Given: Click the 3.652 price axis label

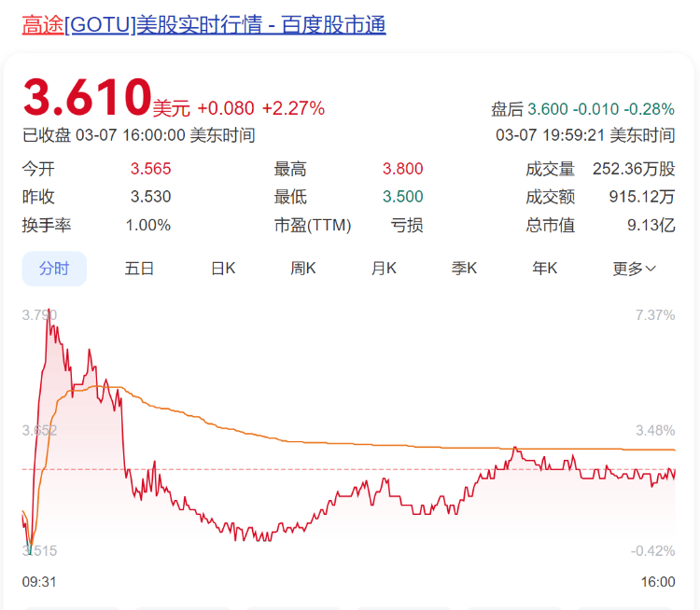Looking at the screenshot, I should [40, 430].
